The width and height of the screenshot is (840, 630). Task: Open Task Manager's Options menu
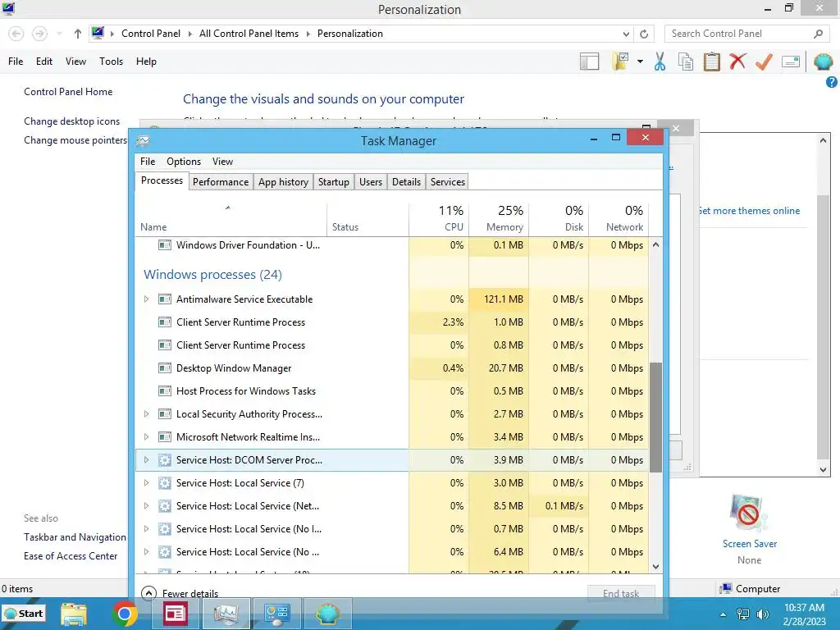[x=183, y=162]
